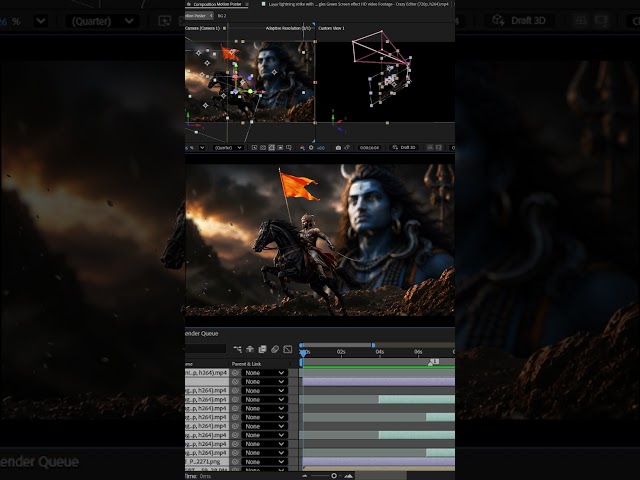This screenshot has height=480, width=640.
Task: Select Motion Poster breadcrumb in flow bar
Action: click(x=197, y=16)
